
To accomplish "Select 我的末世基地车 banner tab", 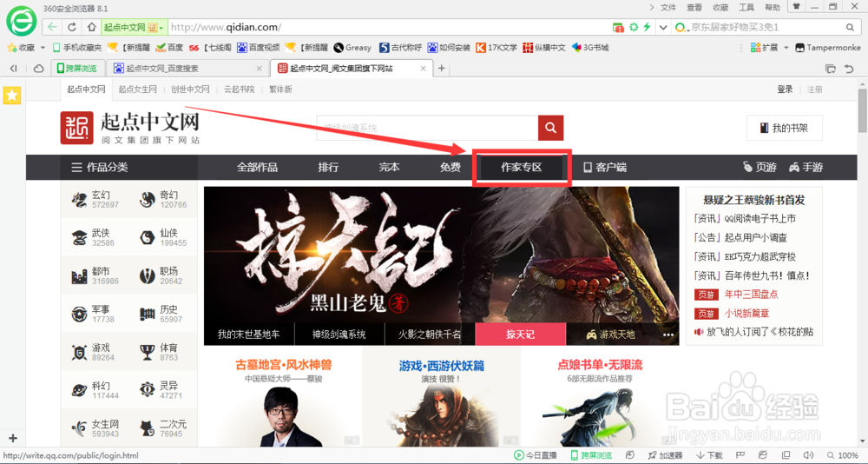I will [248, 335].
